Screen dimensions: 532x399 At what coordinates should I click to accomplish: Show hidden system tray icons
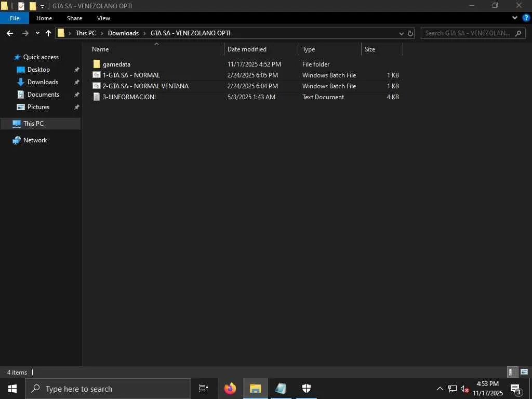point(440,389)
